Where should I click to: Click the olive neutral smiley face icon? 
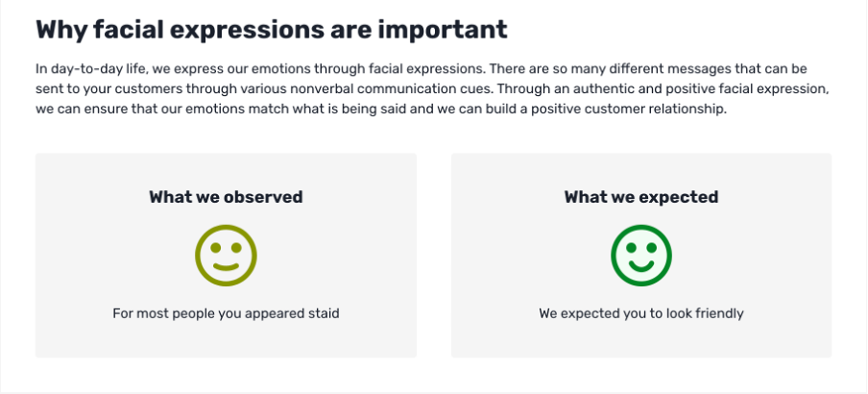(x=226, y=256)
